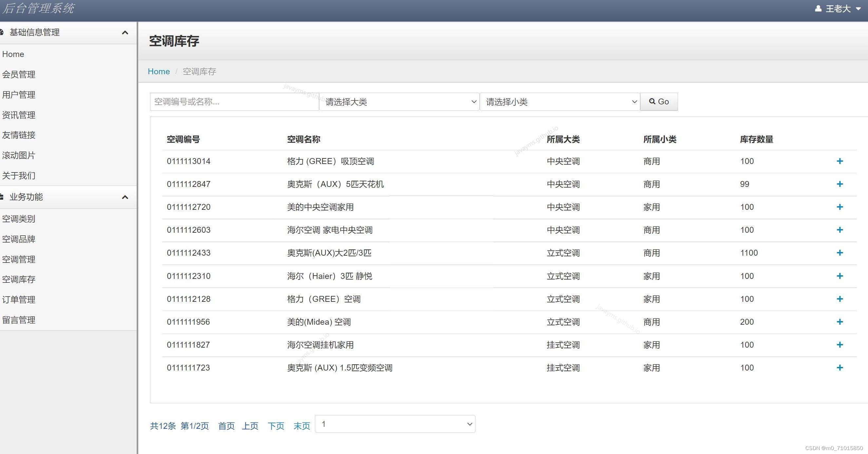Click the 共12条 第1/2页 pagination text
868x454 pixels.
(179, 426)
